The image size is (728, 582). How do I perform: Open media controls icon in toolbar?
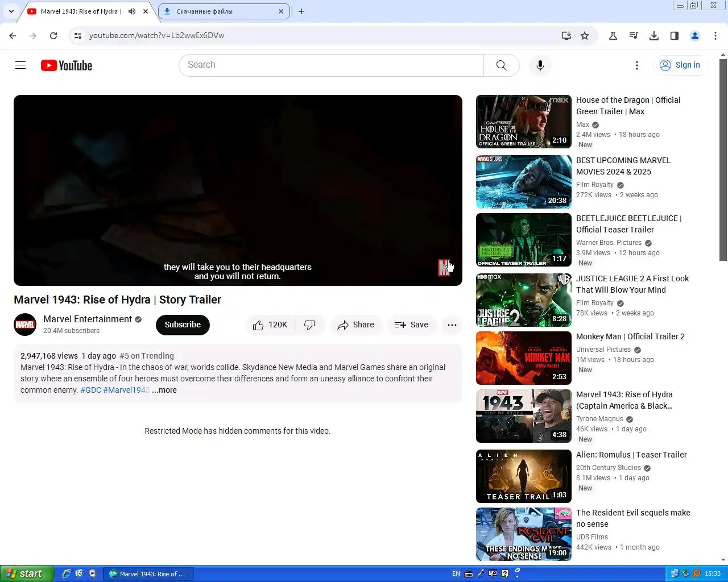pos(634,35)
